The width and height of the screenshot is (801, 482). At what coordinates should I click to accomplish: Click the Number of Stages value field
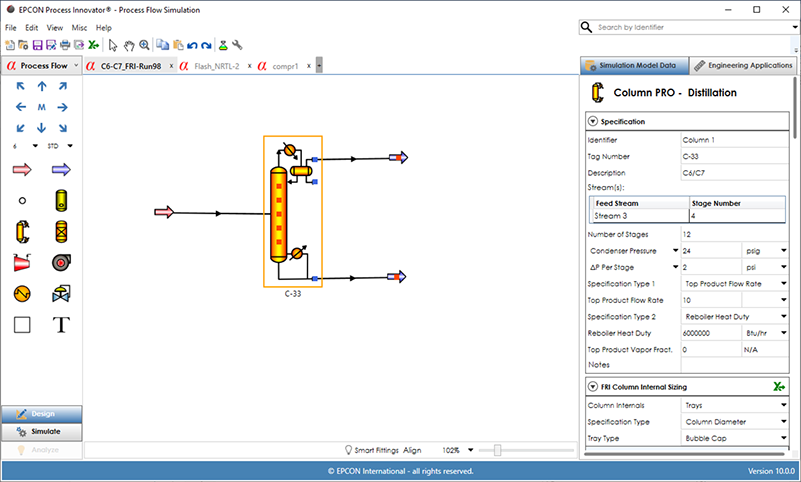(735, 234)
